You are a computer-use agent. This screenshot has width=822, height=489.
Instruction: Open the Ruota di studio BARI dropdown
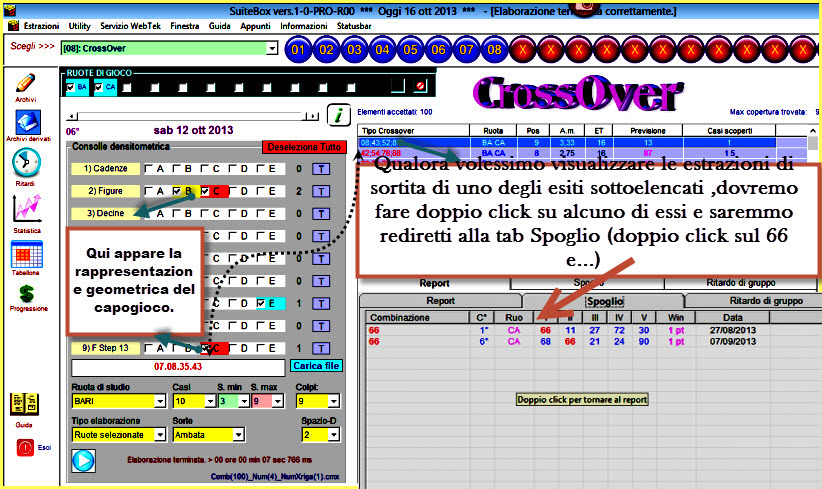click(x=160, y=401)
